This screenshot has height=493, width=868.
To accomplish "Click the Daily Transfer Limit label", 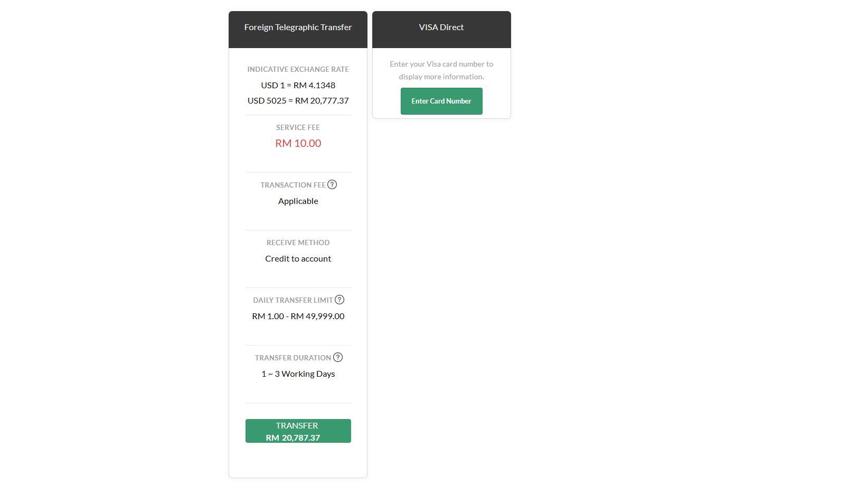I will pyautogui.click(x=293, y=300).
